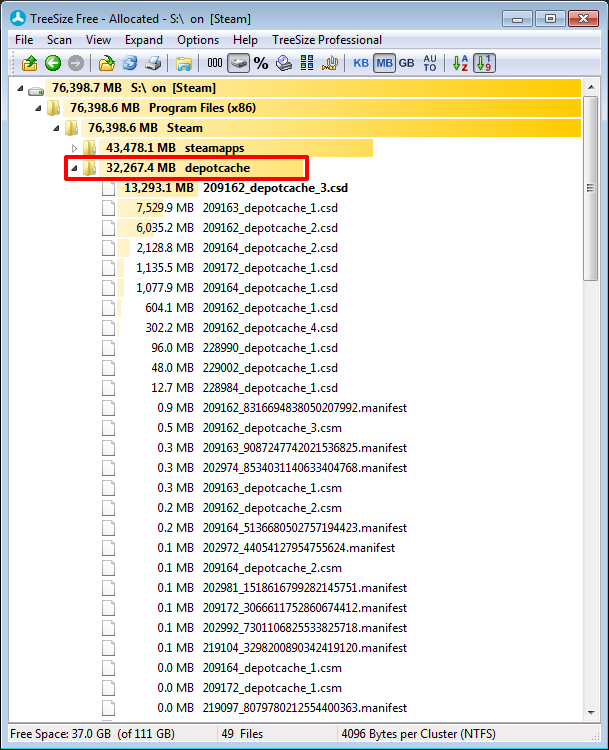The height and width of the screenshot is (750, 609).
Task: Click the vertical scrollbar up arrow
Action: pyautogui.click(x=591, y=87)
